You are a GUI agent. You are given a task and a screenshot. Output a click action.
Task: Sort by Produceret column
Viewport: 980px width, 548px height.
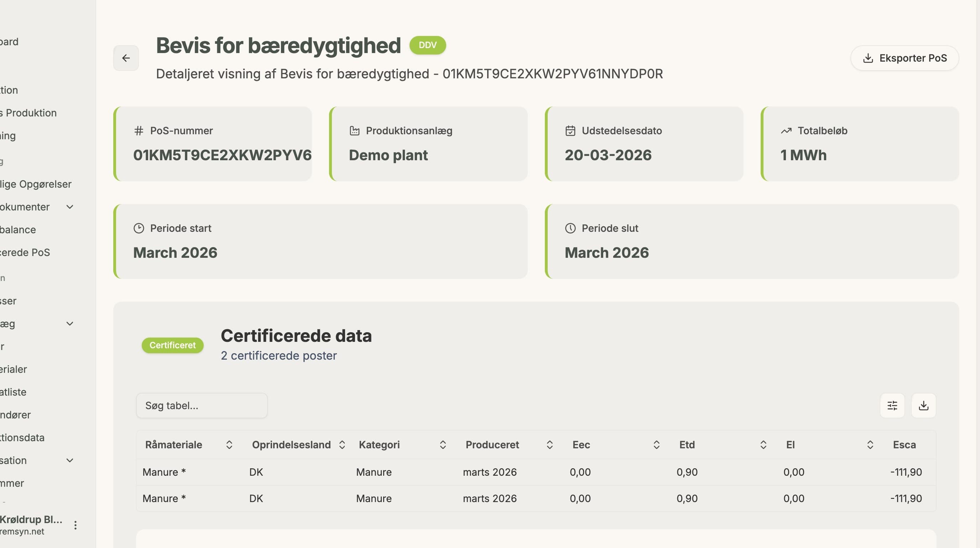pyautogui.click(x=549, y=445)
